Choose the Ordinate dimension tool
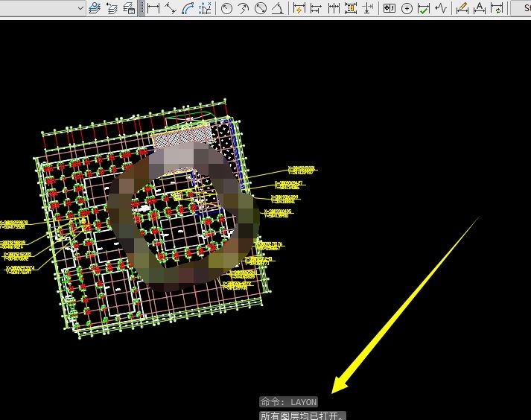This screenshot has height=420, width=531. pos(206,9)
